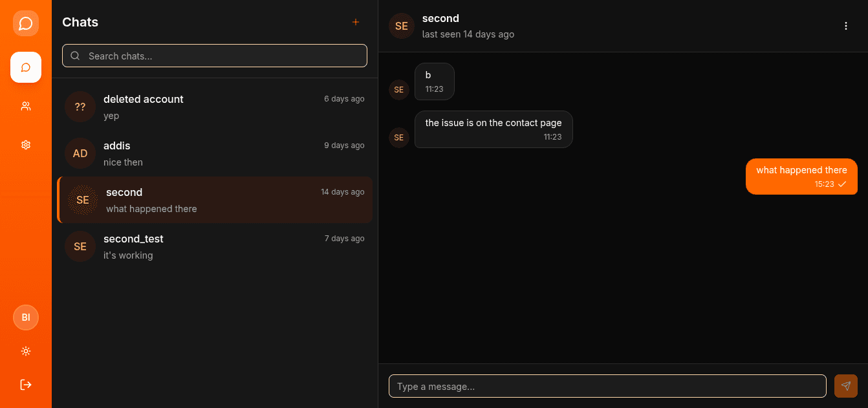Open the Contacts people icon
Screen dimensions: 868x408
[26, 106]
